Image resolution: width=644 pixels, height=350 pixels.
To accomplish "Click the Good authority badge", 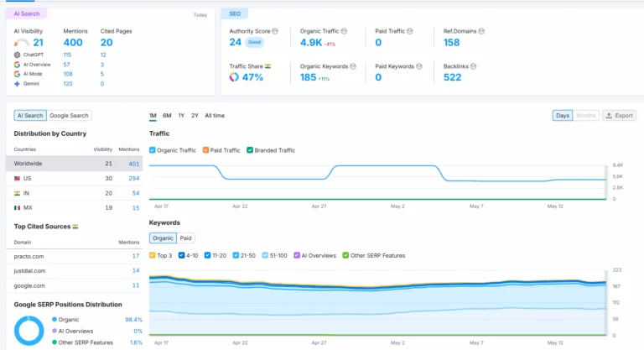I will coord(254,42).
